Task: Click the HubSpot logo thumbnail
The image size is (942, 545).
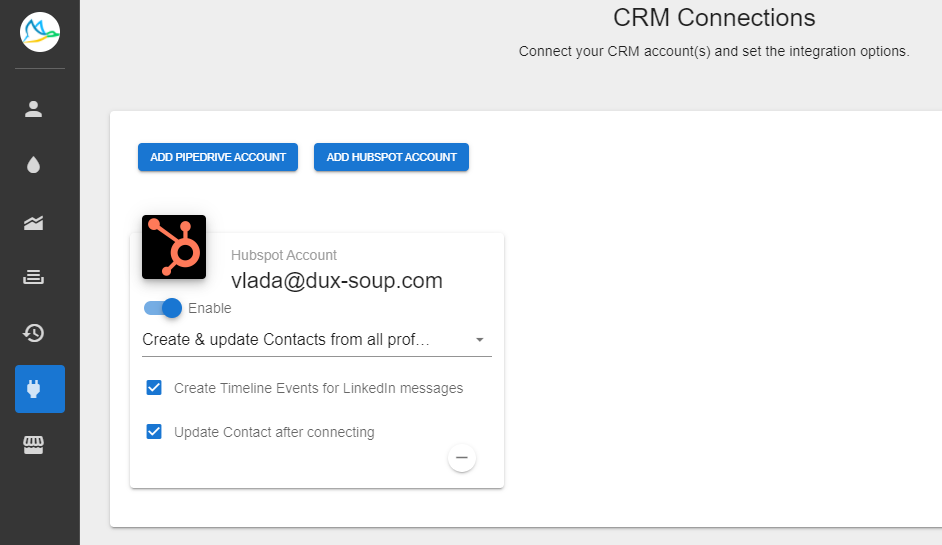Action: click(174, 247)
